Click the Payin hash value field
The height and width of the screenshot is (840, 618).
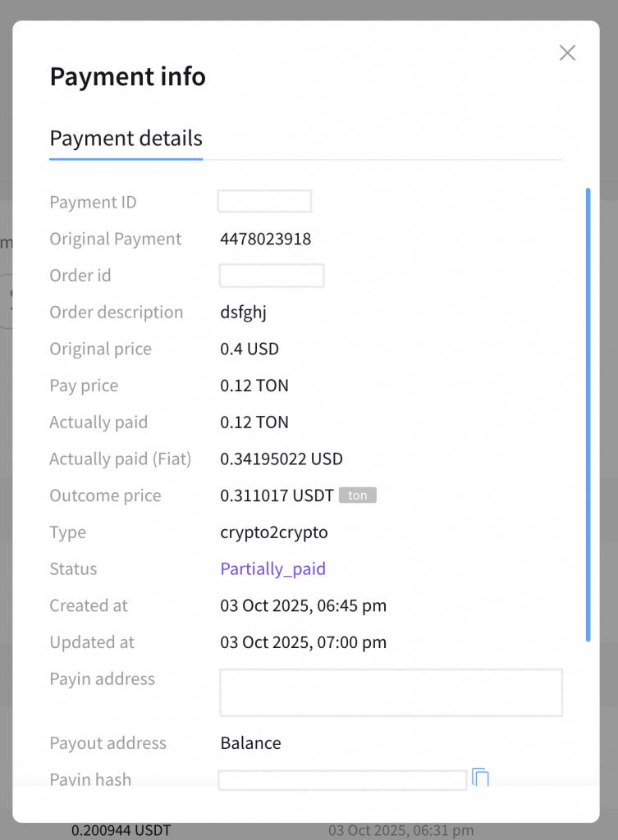pyautogui.click(x=342, y=780)
